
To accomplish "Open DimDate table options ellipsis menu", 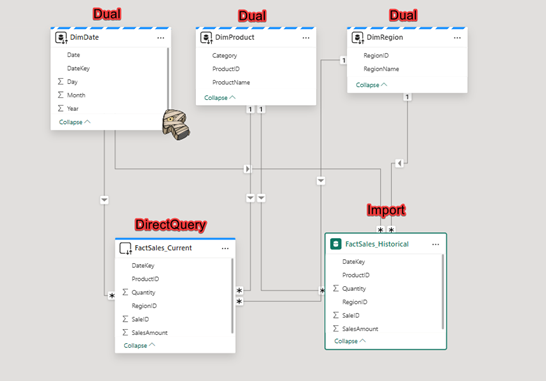I will 161,38.
